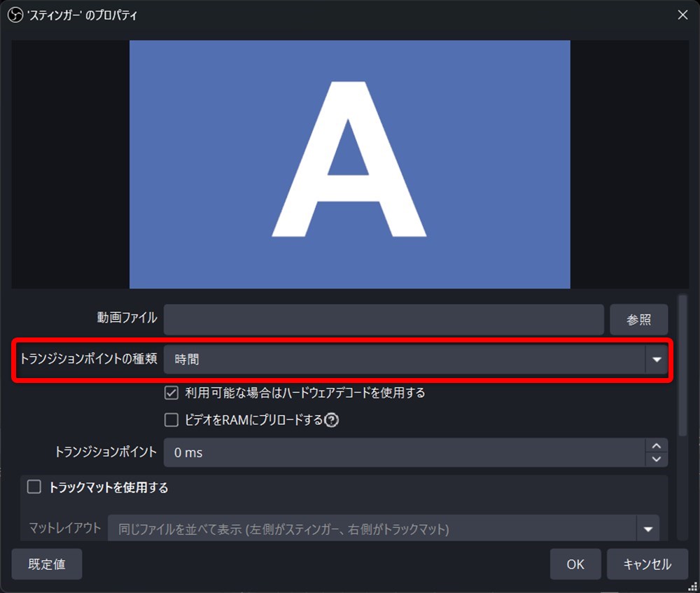
Task: Click the 動画ファイル path input field
Action: [384, 319]
